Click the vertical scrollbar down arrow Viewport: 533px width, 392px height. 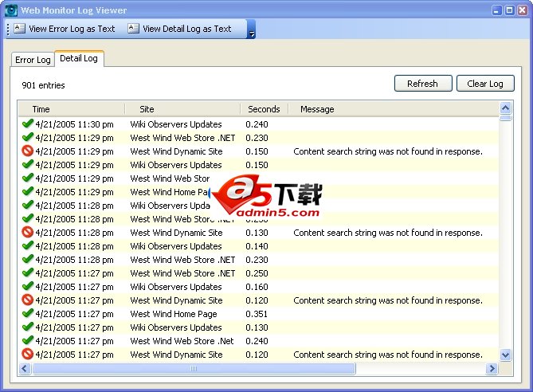505,355
